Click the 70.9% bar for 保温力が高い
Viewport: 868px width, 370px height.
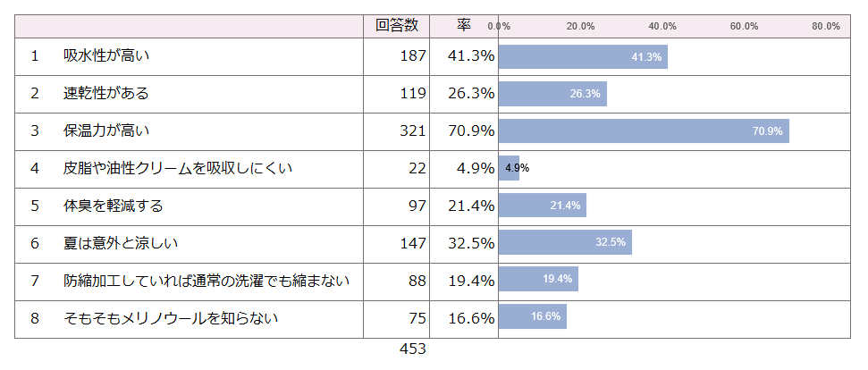point(644,131)
